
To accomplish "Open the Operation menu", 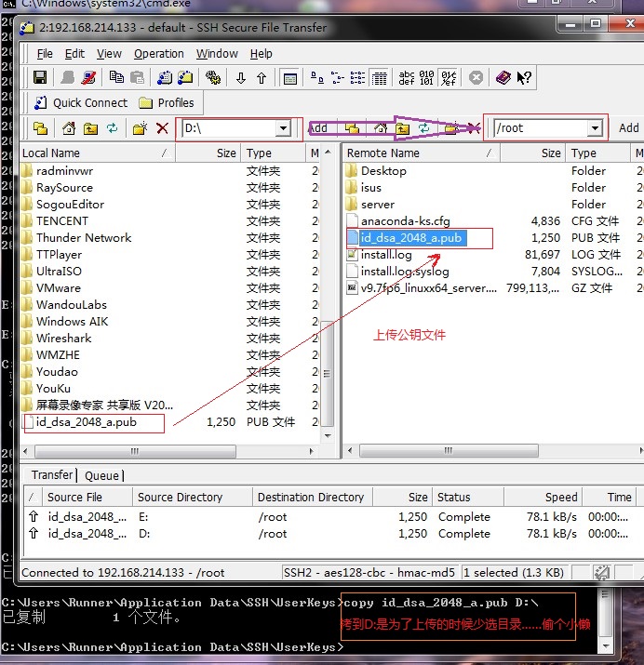I will [x=158, y=54].
